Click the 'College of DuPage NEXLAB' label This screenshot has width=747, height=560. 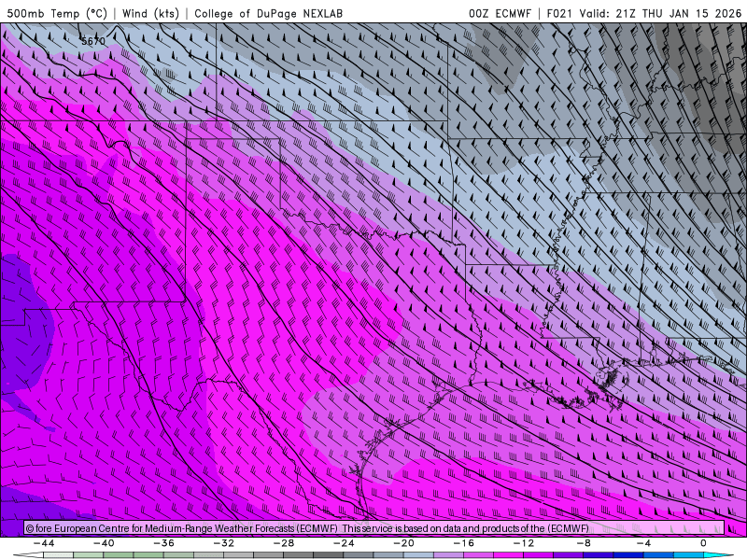pos(268,13)
